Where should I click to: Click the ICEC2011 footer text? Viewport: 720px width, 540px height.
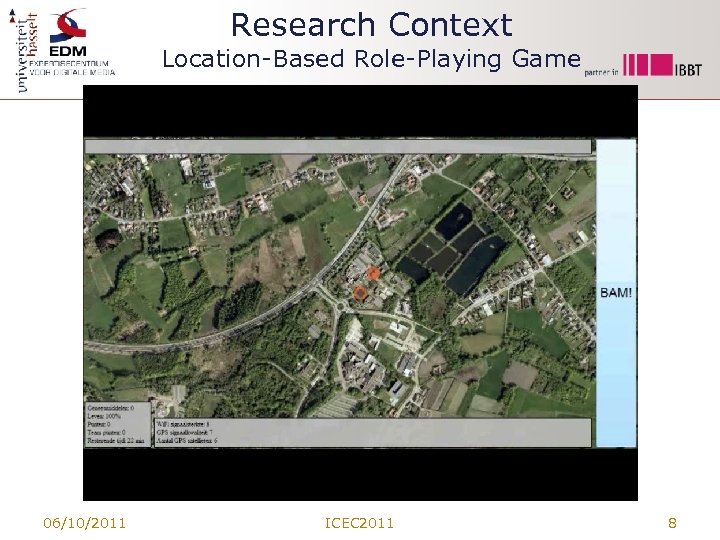(359, 523)
